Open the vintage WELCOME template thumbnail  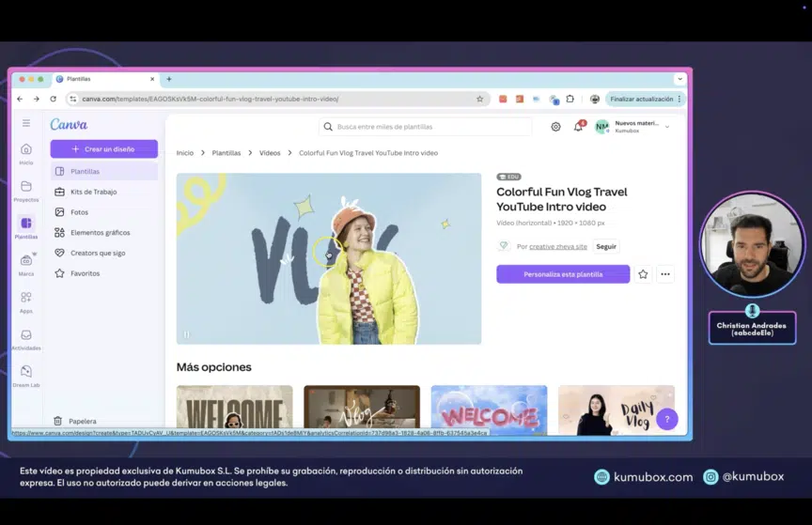235,407
